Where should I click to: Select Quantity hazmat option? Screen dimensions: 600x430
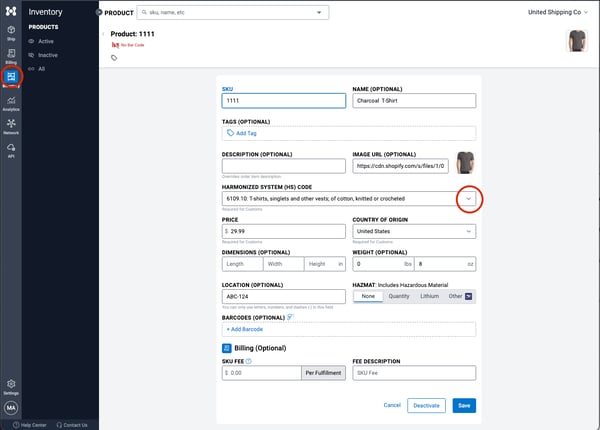(397, 295)
